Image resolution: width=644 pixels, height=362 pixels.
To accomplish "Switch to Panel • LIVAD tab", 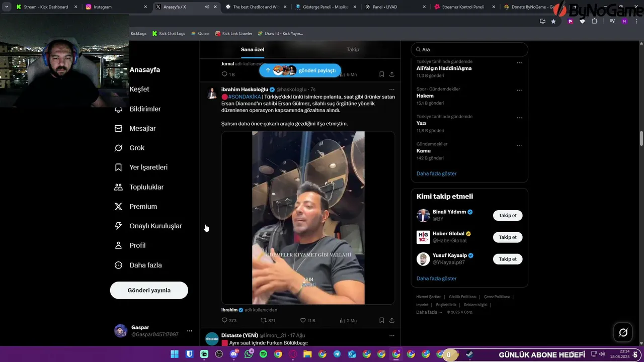I will (x=395, y=7).
